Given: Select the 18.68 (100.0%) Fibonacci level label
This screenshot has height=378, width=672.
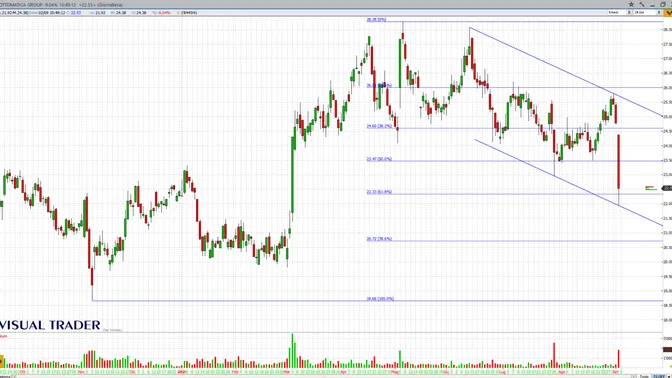Looking at the screenshot, I should [380, 299].
